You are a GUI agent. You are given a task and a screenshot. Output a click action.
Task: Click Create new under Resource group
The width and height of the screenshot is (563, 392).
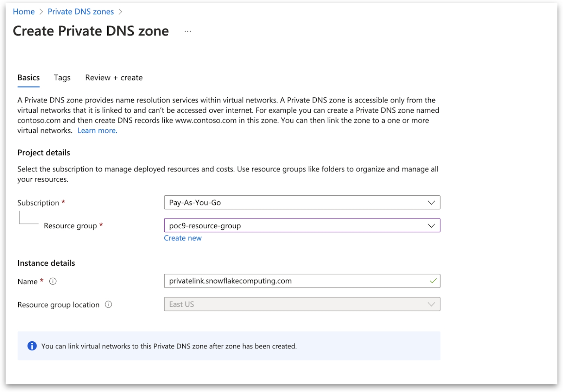[x=183, y=238]
